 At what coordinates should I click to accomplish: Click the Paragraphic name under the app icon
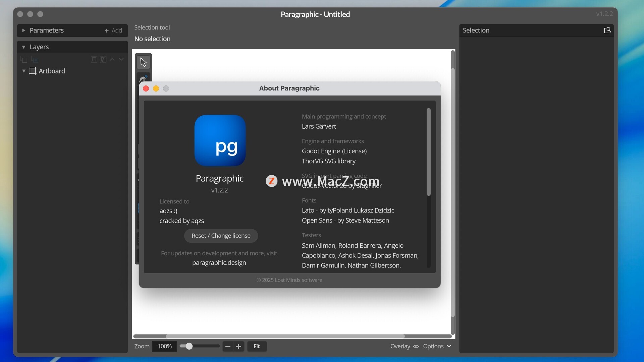(x=220, y=178)
